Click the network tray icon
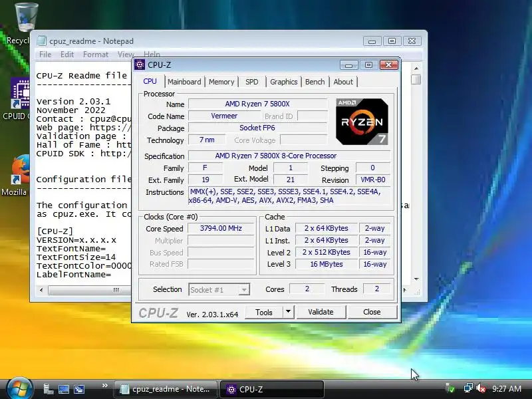 tap(468, 388)
